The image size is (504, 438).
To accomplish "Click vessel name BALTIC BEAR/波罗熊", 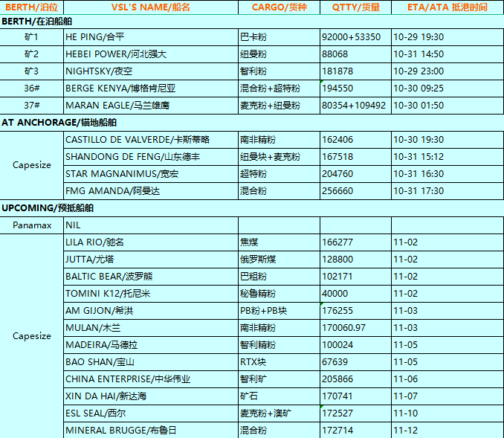I will [109, 276].
